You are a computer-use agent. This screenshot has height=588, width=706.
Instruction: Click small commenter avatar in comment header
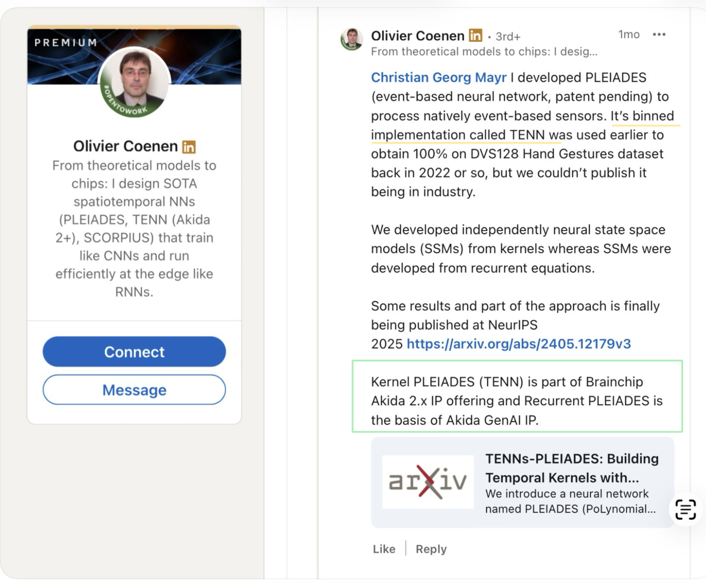[351, 39]
